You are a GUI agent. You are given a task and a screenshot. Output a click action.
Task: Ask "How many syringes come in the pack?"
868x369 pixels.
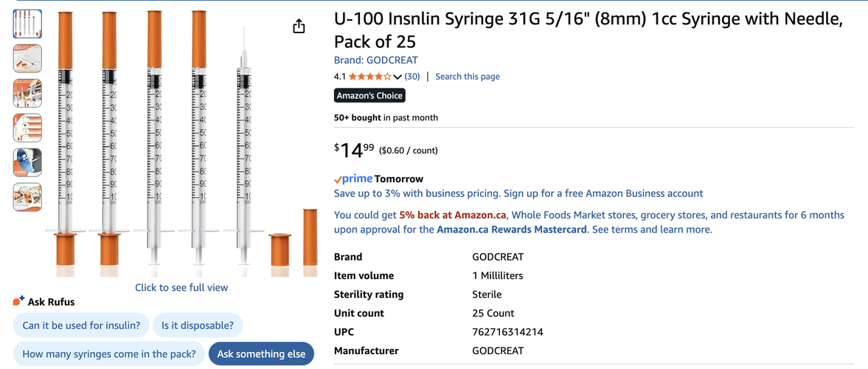tap(109, 354)
